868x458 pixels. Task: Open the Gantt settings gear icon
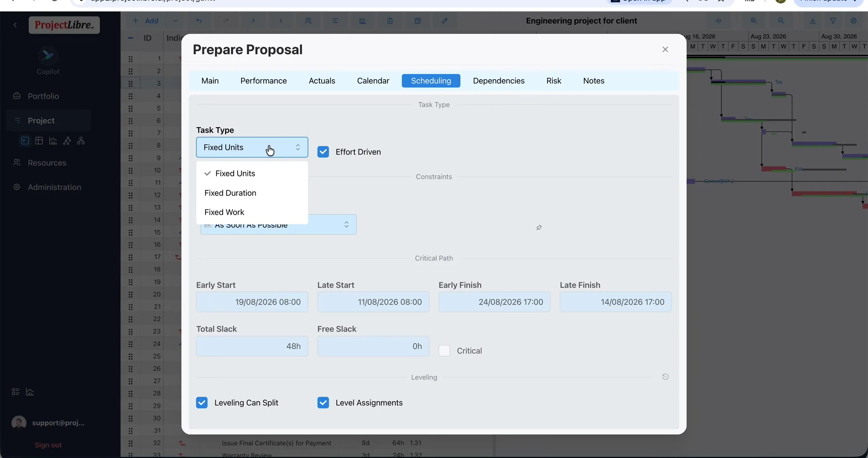click(854, 21)
